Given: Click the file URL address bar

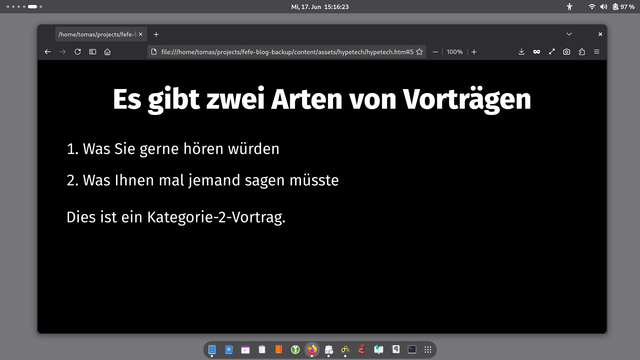Looking at the screenshot, I should [x=287, y=52].
